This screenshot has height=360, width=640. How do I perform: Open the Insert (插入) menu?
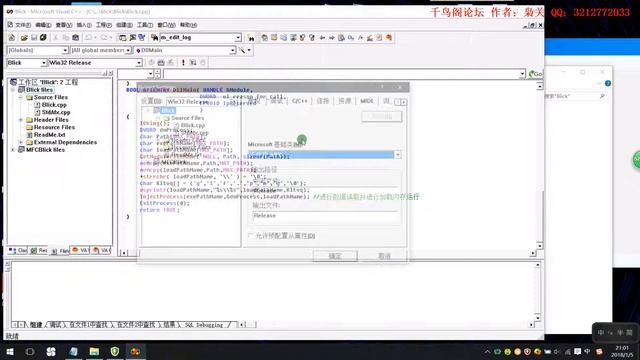84,25
